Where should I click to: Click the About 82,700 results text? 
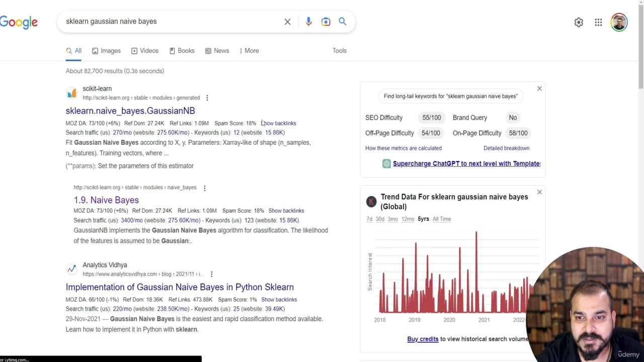115,71
